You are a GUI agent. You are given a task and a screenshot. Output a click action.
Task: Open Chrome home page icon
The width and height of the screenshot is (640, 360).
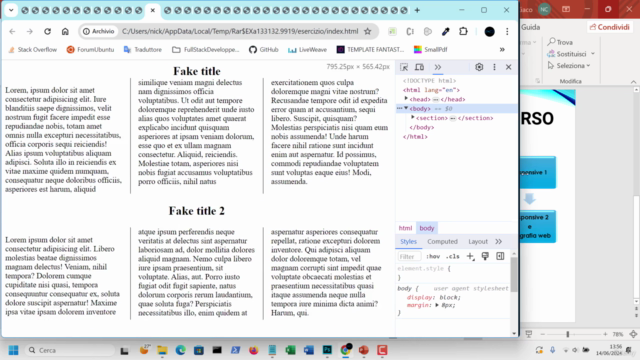[65, 31]
